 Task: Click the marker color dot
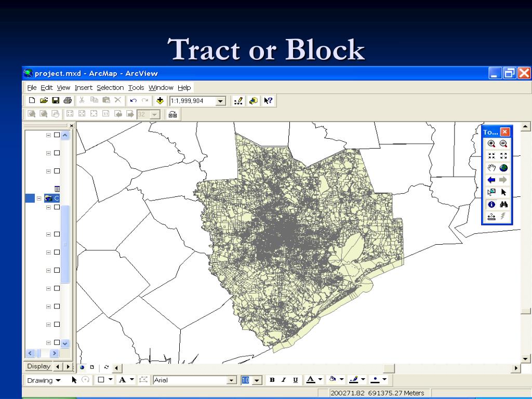[x=375, y=380]
